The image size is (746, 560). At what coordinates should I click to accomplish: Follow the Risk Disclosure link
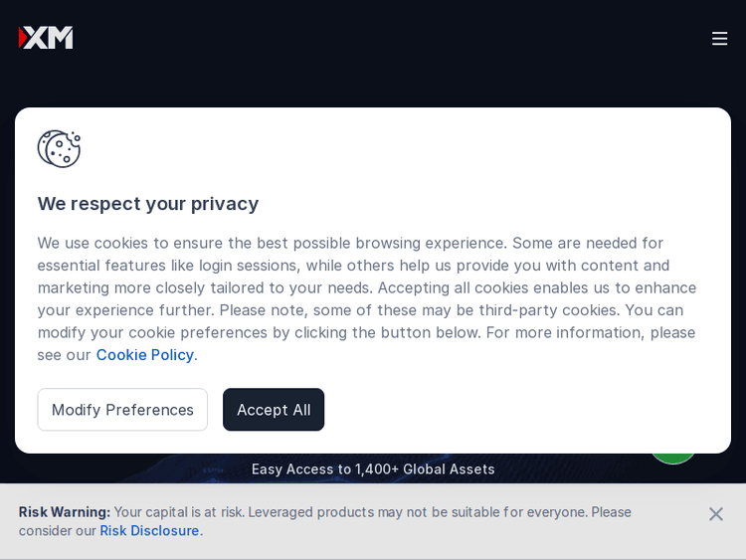coord(149,531)
